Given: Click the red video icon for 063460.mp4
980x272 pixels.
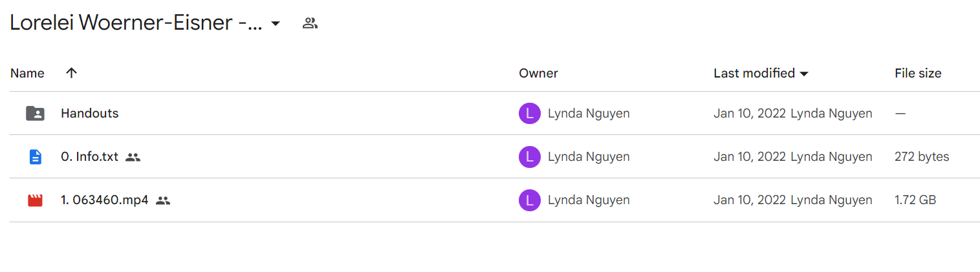Looking at the screenshot, I should click(x=35, y=200).
